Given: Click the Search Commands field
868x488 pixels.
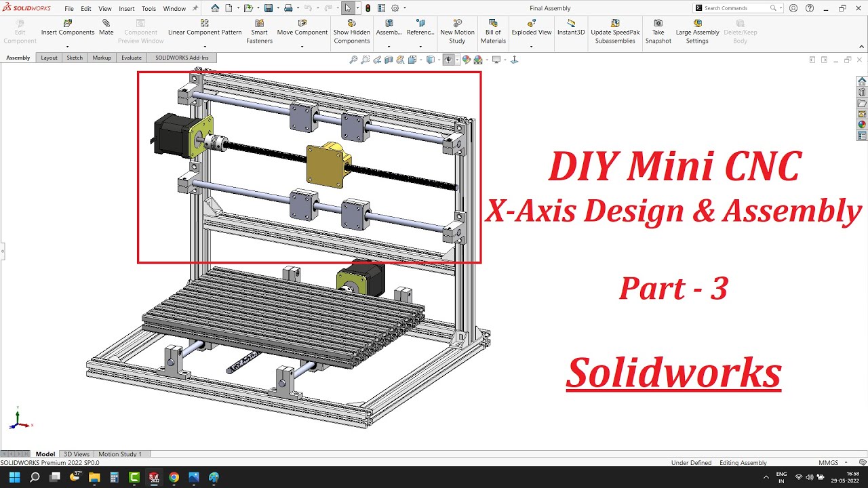Looking at the screenshot, I should (x=738, y=8).
